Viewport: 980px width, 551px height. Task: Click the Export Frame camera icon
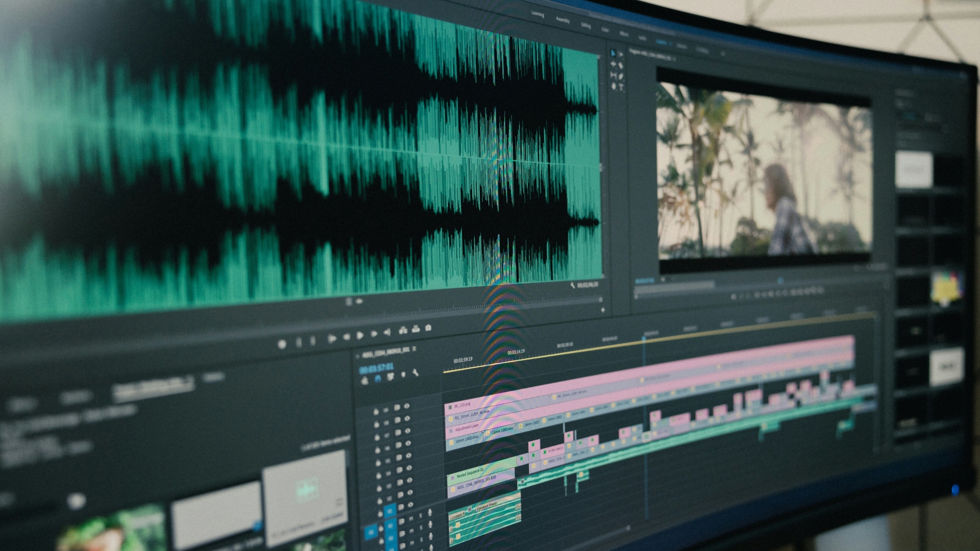click(x=428, y=328)
